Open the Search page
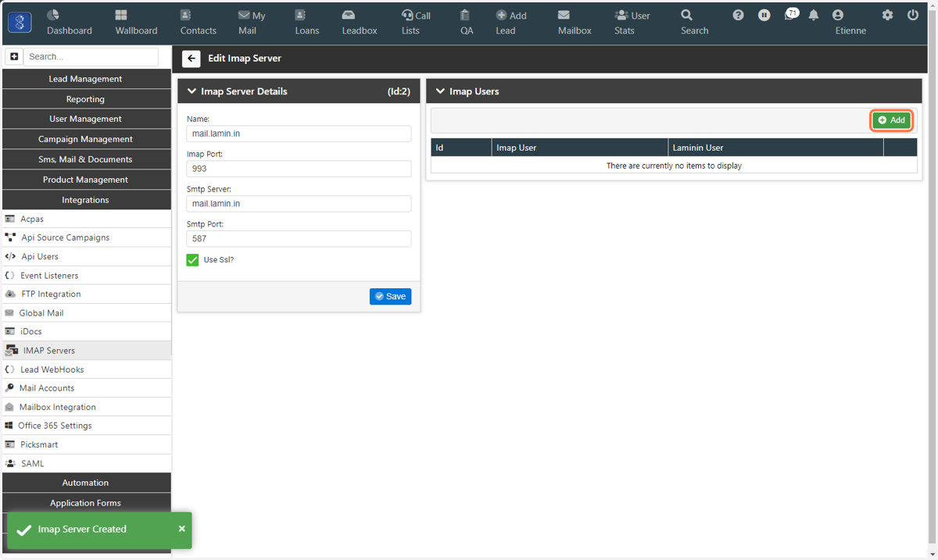Screen dimensions: 938x560 [694, 23]
